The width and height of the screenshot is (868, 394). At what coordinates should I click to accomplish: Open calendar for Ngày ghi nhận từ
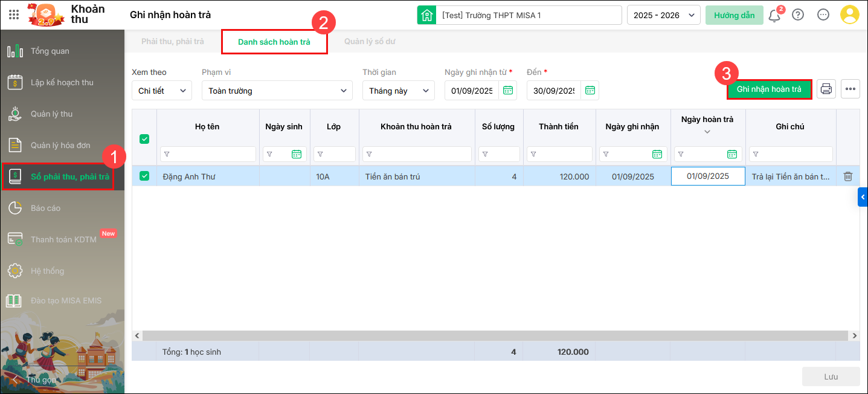(x=508, y=91)
